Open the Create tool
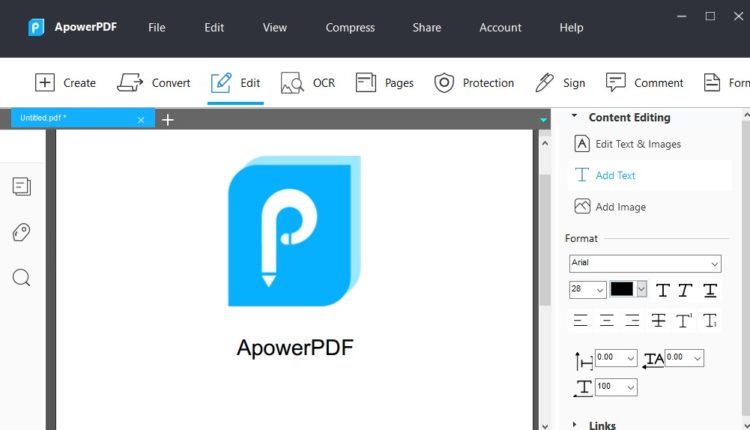Viewport: 750px width, 430px height. (x=66, y=83)
